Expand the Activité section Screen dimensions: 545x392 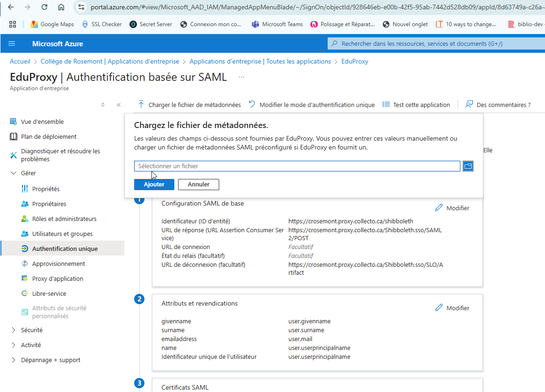point(13,345)
